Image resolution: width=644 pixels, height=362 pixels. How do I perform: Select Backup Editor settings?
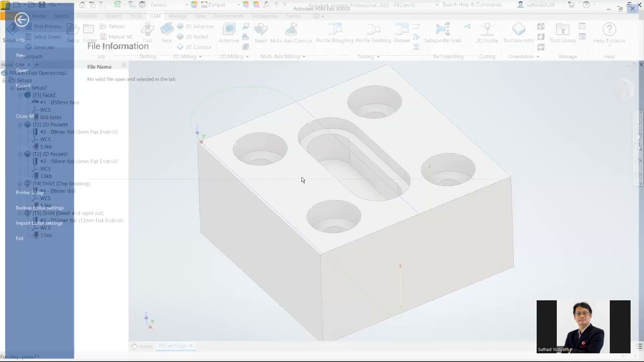(x=40, y=208)
